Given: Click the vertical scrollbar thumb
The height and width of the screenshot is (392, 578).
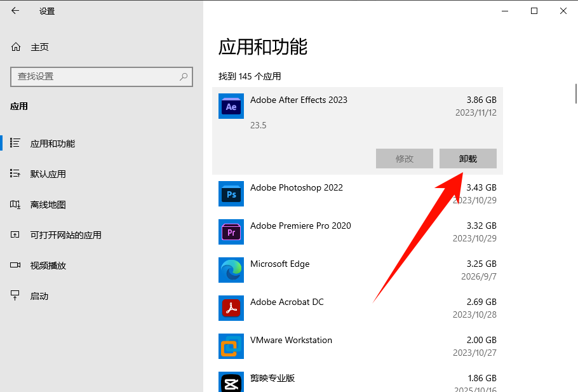Looking at the screenshot, I should pyautogui.click(x=576, y=93).
